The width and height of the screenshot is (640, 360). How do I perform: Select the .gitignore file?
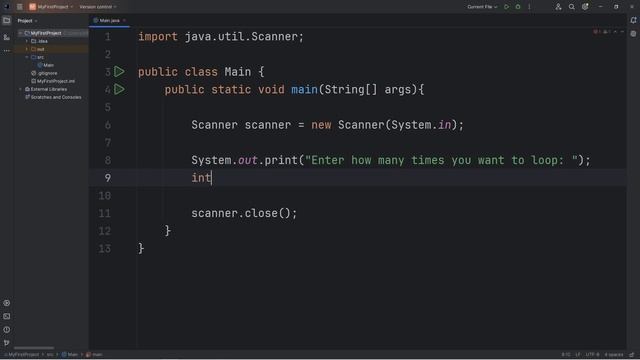pos(44,73)
